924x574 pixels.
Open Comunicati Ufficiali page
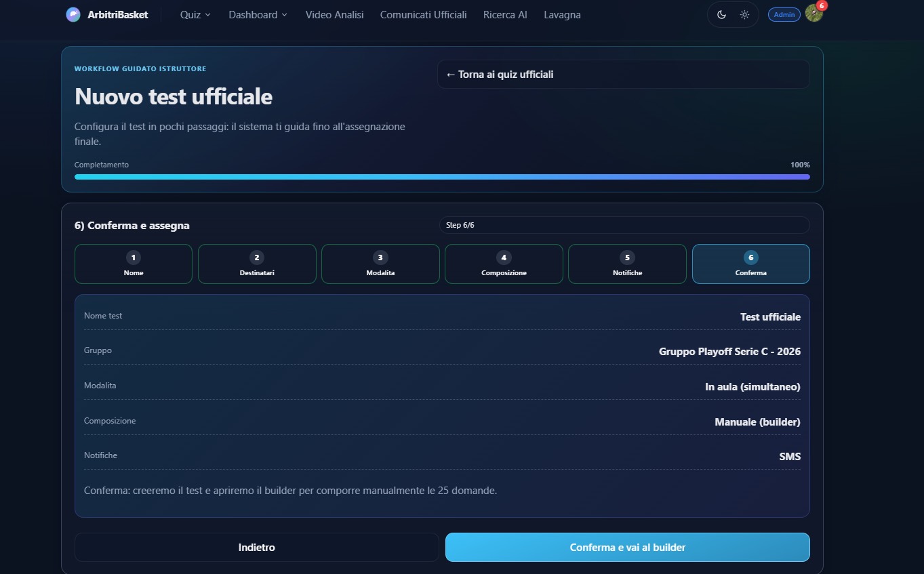pos(423,15)
